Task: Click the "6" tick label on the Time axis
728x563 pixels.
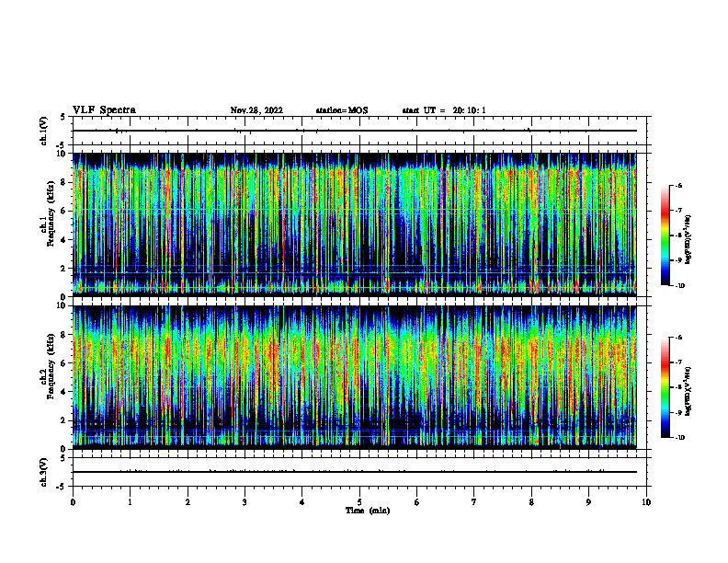Action: click(x=417, y=502)
